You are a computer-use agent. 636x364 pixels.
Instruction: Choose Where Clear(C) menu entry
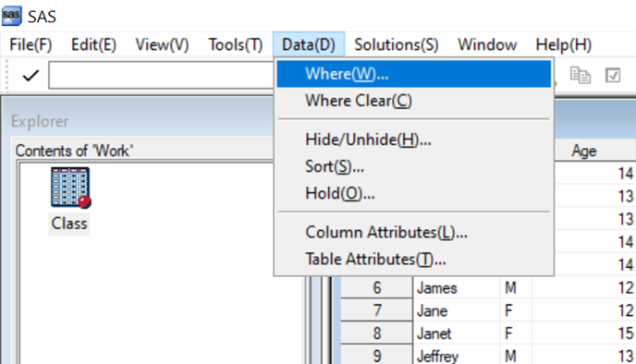pos(414,101)
